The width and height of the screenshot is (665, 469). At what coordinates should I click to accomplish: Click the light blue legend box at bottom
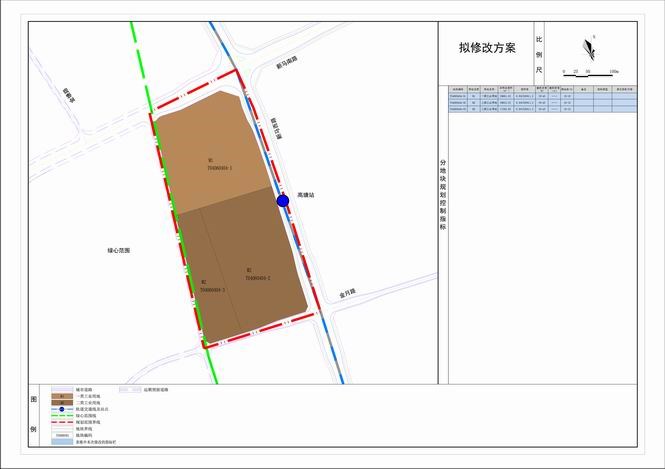pos(61,442)
